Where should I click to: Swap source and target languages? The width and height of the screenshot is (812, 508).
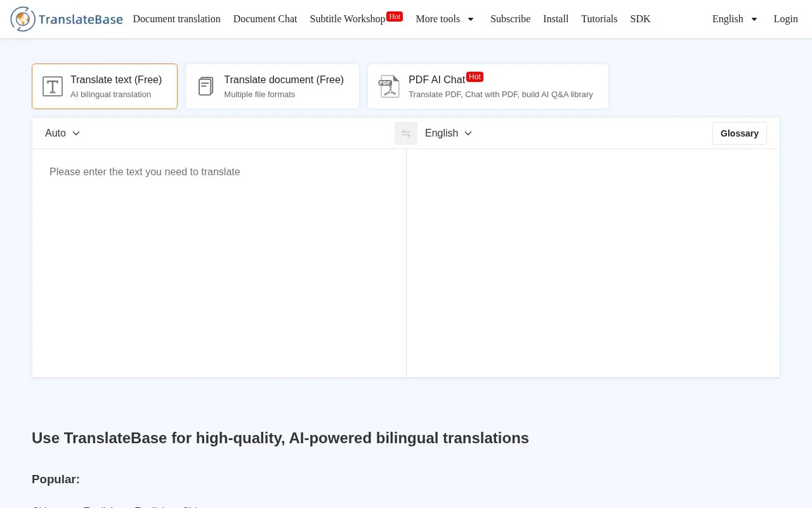(406, 133)
